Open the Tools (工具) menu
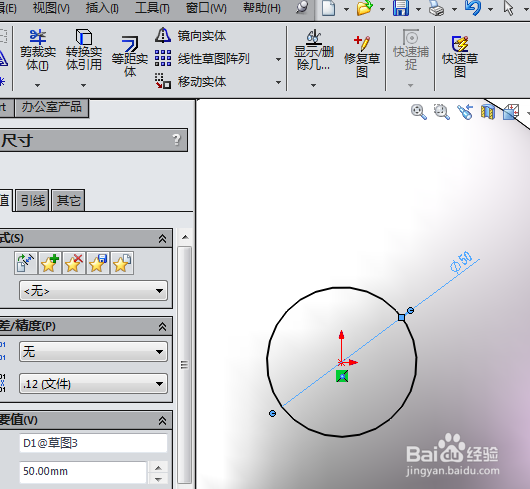This screenshot has height=489, width=530. [152, 8]
